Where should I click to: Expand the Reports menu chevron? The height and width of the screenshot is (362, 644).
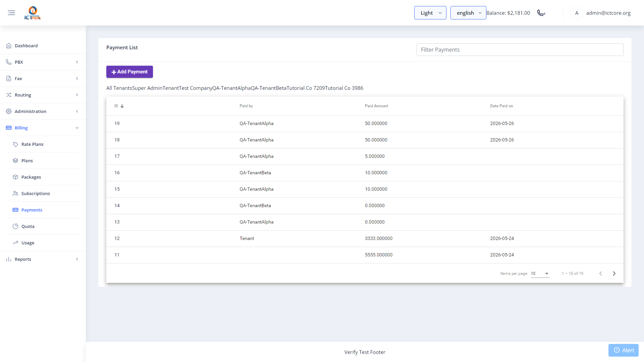tap(77, 259)
